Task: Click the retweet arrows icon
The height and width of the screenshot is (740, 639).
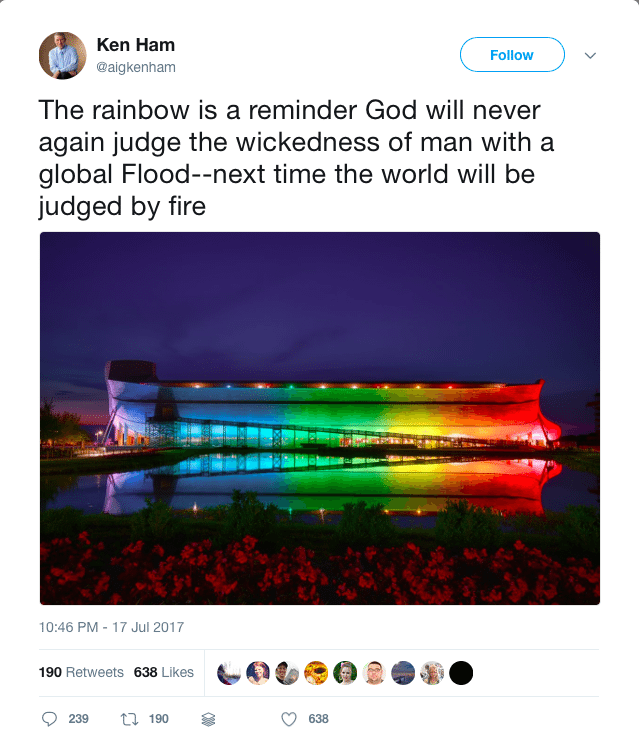Action: pyautogui.click(x=129, y=719)
